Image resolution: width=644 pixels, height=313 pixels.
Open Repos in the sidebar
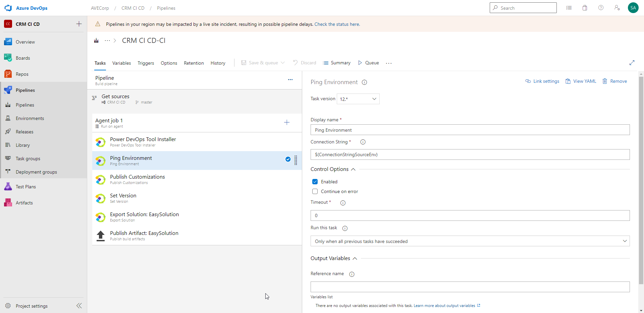[22, 74]
